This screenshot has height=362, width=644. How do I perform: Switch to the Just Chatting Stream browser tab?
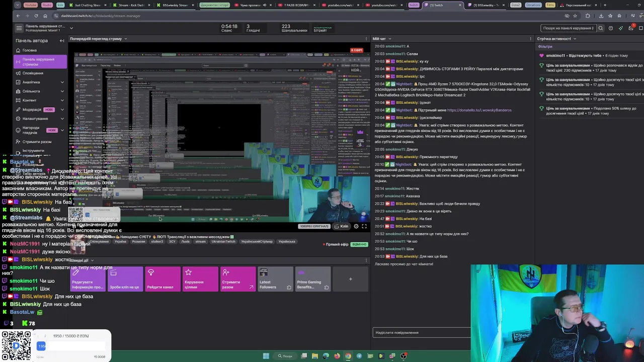89,5
